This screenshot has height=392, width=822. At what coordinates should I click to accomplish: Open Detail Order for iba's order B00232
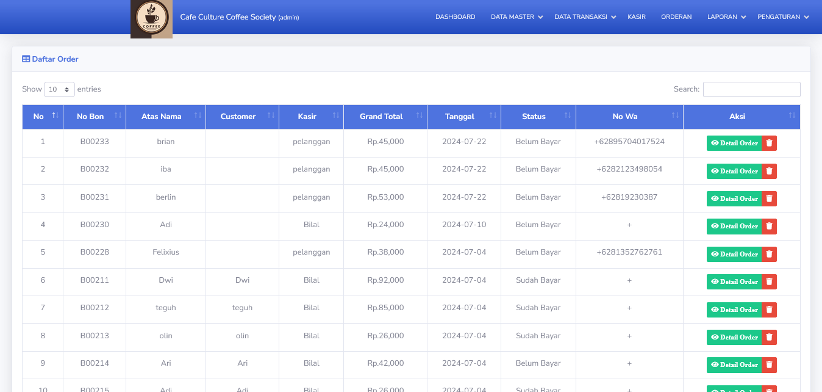[734, 171]
